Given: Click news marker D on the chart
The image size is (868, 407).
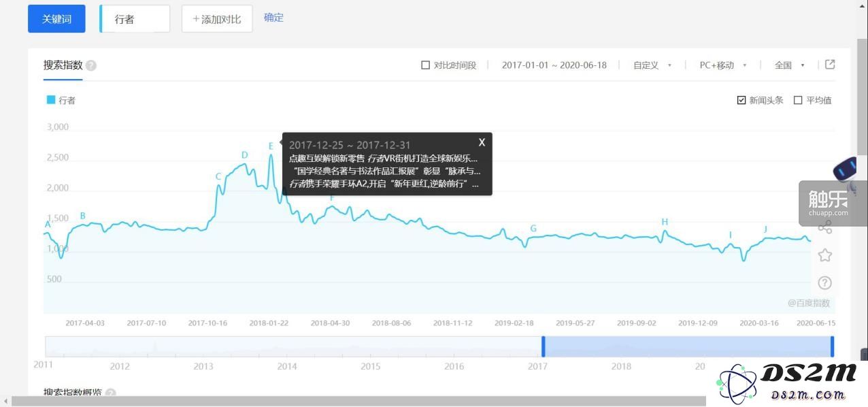Looking at the screenshot, I should pos(245,155).
